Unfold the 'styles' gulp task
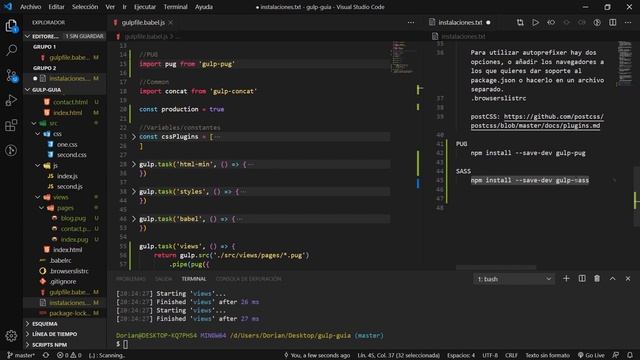This screenshot has height=360, width=640. [133, 191]
